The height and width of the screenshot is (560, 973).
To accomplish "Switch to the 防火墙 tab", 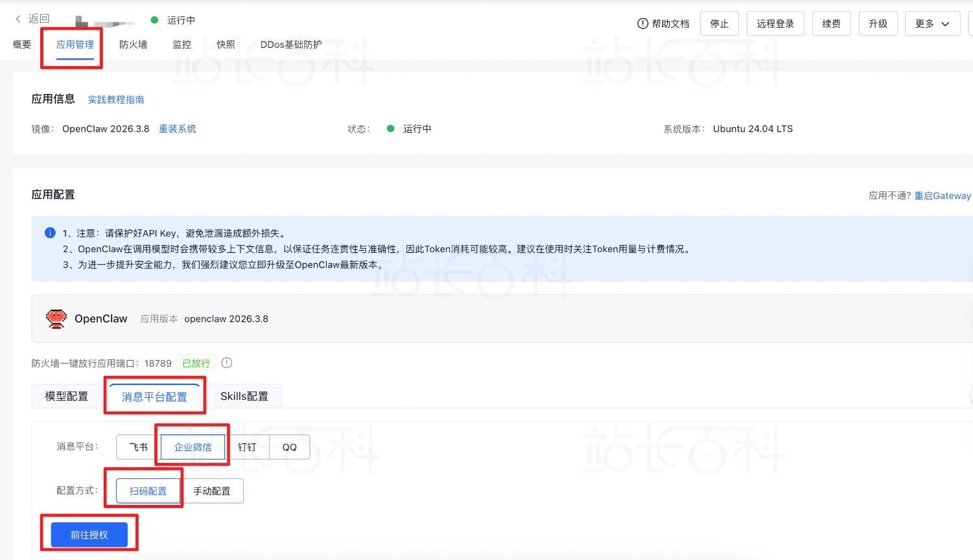I will point(134,44).
